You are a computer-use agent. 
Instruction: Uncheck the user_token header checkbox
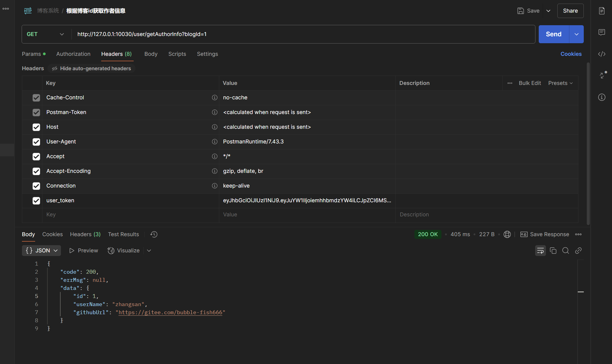36,201
